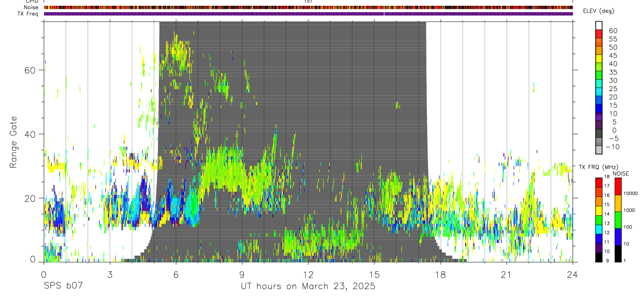Select the light gray -10 elevation swatch

599,149
